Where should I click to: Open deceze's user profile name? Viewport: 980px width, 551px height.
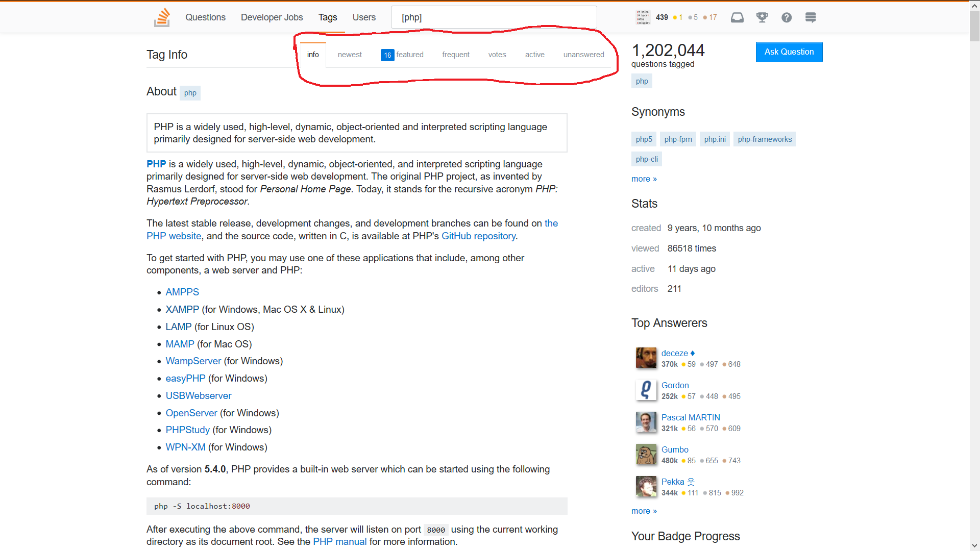(x=675, y=353)
